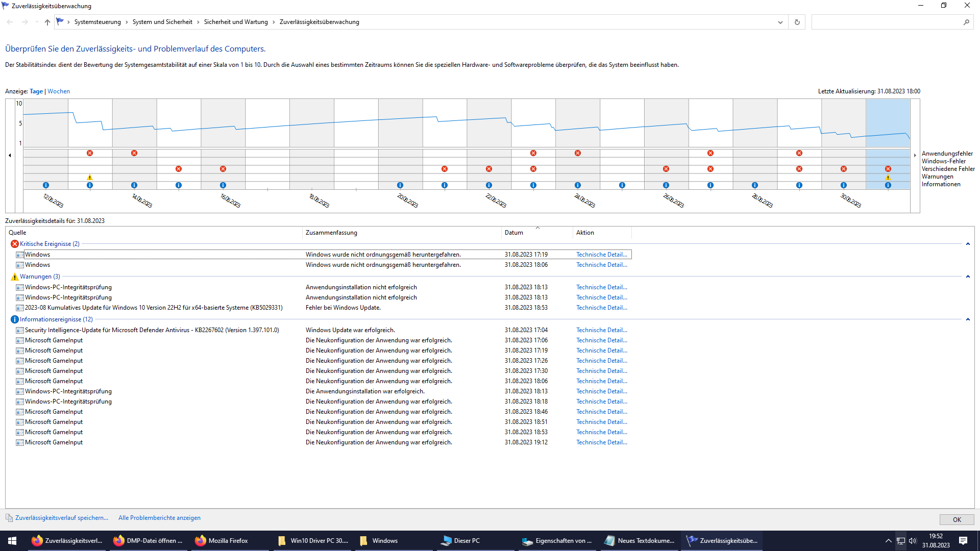This screenshot has height=551, width=980.
Task: Click the refresh button beside the address bar
Action: coord(797,22)
